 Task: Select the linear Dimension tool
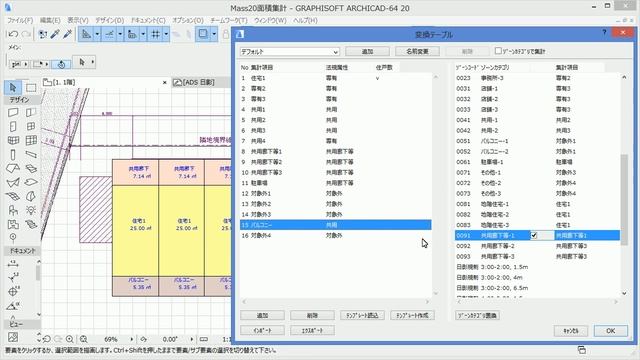click(x=13, y=264)
